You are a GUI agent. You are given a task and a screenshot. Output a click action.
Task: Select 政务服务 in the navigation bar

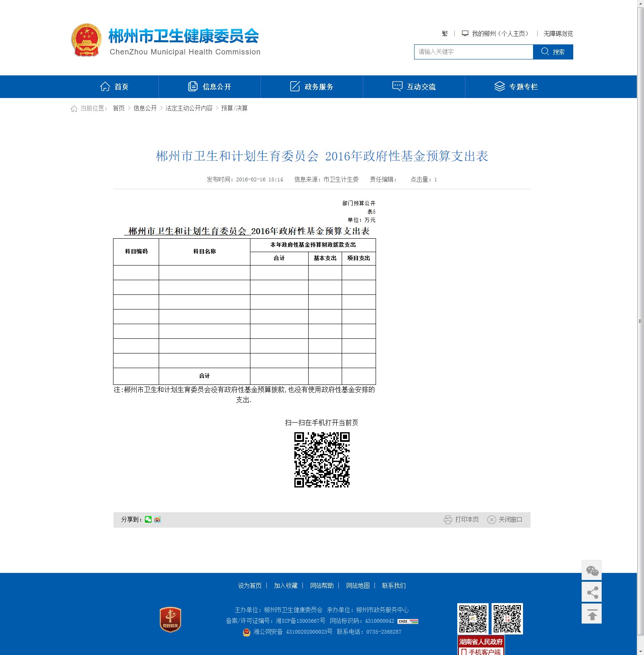click(x=312, y=87)
